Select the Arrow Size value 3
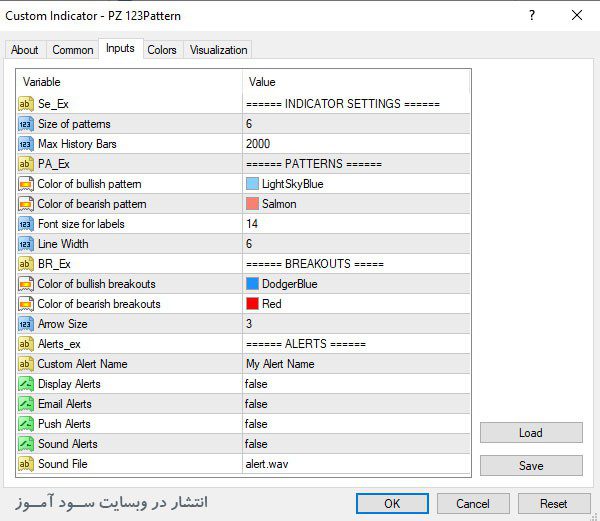The width and height of the screenshot is (600, 521). 249,324
